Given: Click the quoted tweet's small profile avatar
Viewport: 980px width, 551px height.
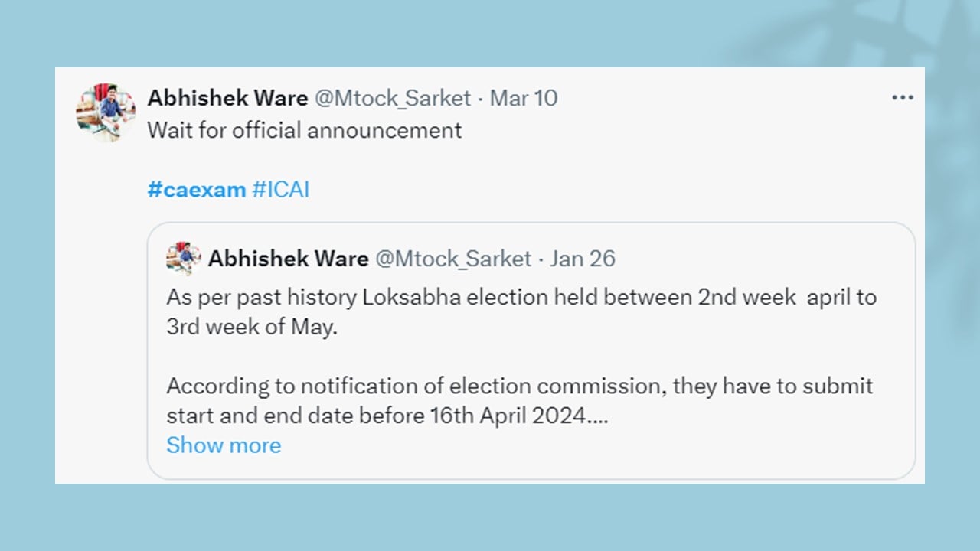Looking at the screenshot, I should [184, 259].
